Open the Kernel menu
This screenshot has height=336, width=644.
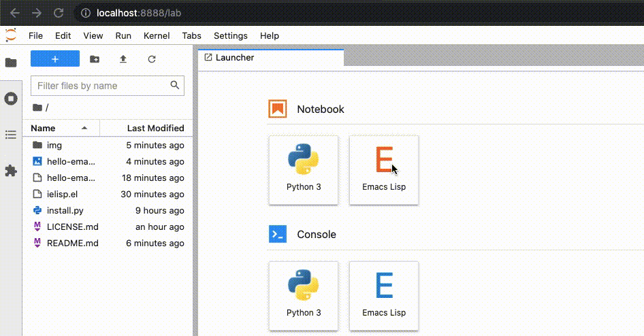coord(157,35)
